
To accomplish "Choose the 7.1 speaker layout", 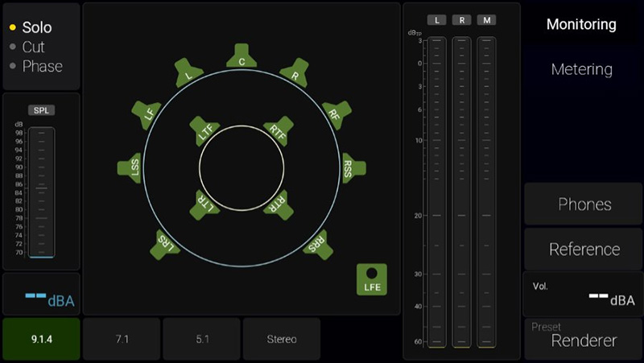I will pyautogui.click(x=122, y=339).
